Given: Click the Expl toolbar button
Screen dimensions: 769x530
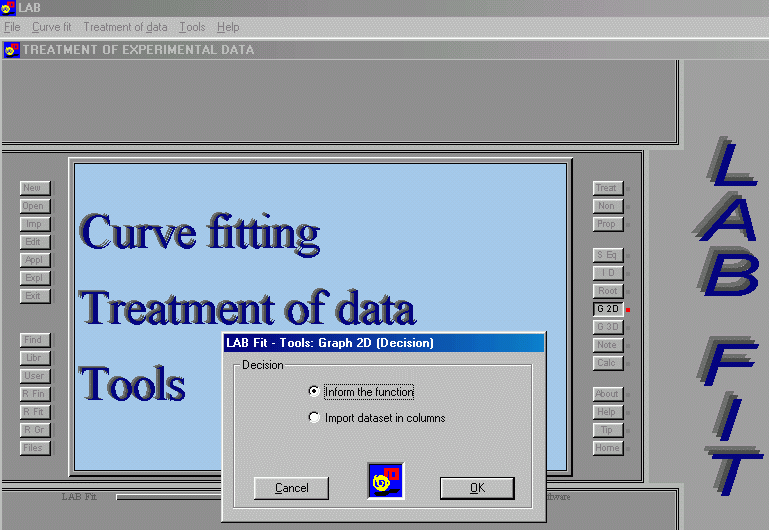Looking at the screenshot, I should click(x=35, y=278).
